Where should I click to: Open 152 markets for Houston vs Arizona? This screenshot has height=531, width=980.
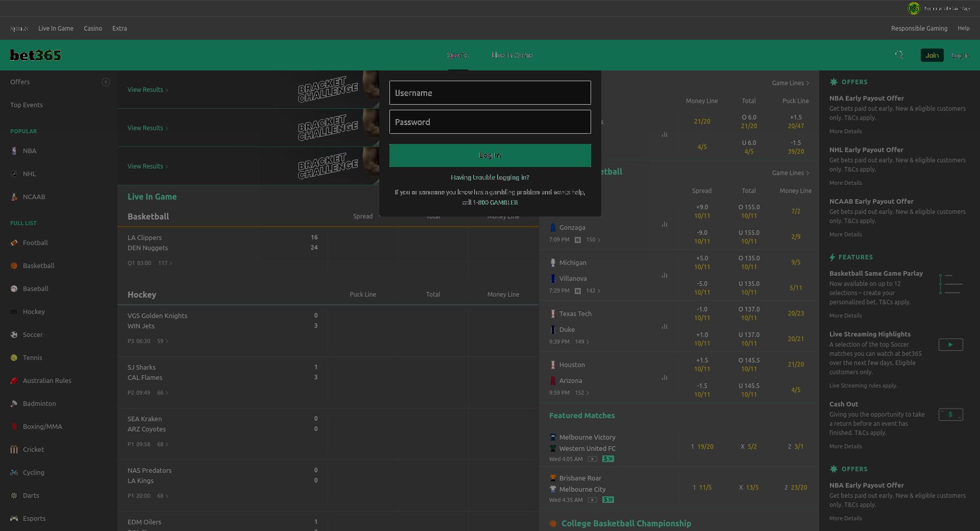(x=582, y=393)
